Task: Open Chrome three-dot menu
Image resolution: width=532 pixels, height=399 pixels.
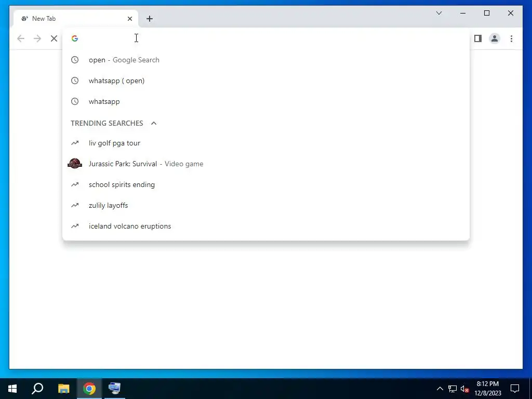Action: point(511,38)
